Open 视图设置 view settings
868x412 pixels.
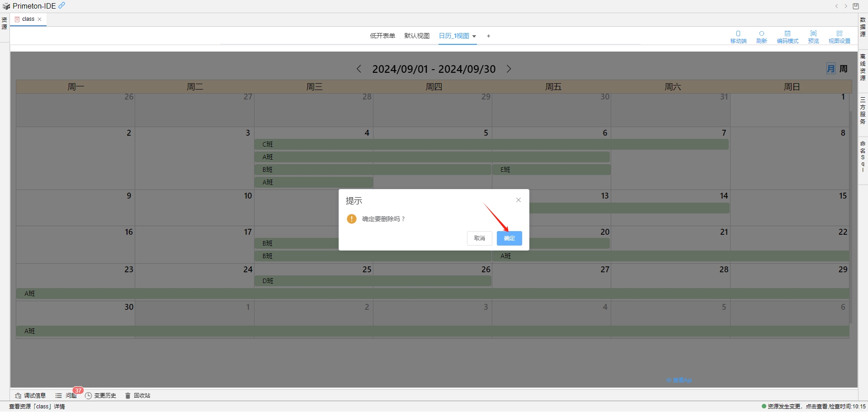(840, 36)
